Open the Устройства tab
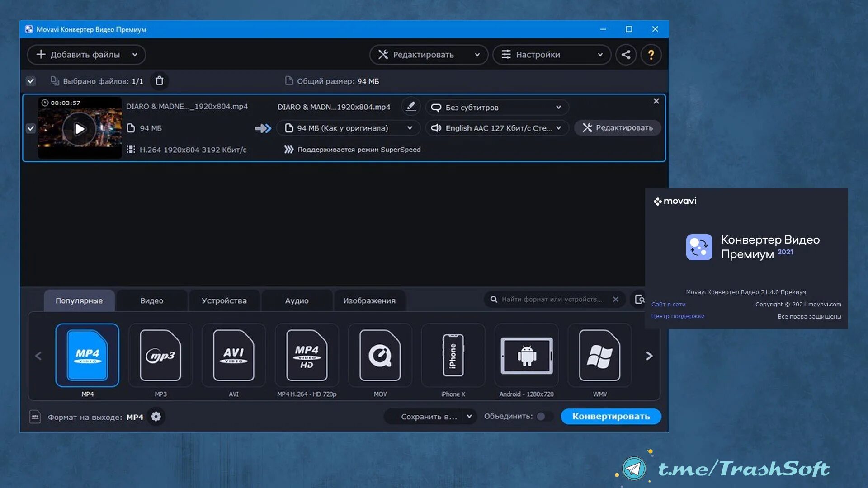Viewport: 868px width, 488px height. tap(224, 300)
